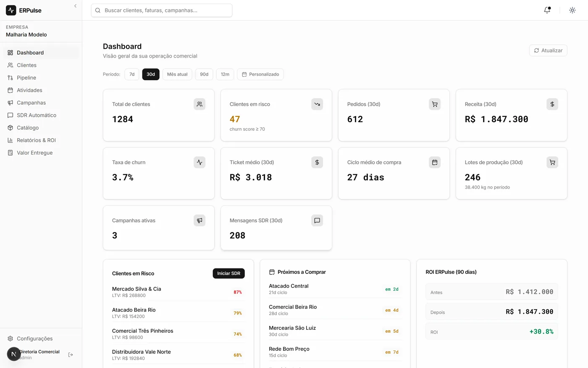Click the dollar icon on Receita (30d) card
The image size is (588, 368).
pyautogui.click(x=552, y=104)
